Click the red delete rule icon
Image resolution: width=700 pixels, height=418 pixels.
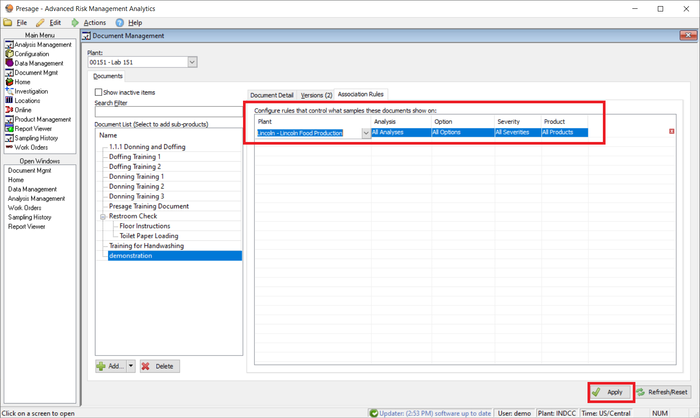[x=671, y=132]
